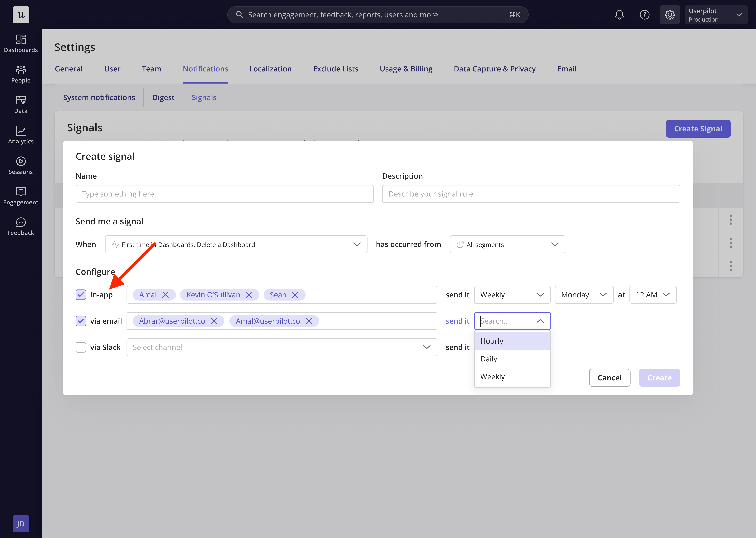Remove Kevin O'Sullivan from in-app recipients
This screenshot has height=538, width=756.
pyautogui.click(x=249, y=294)
